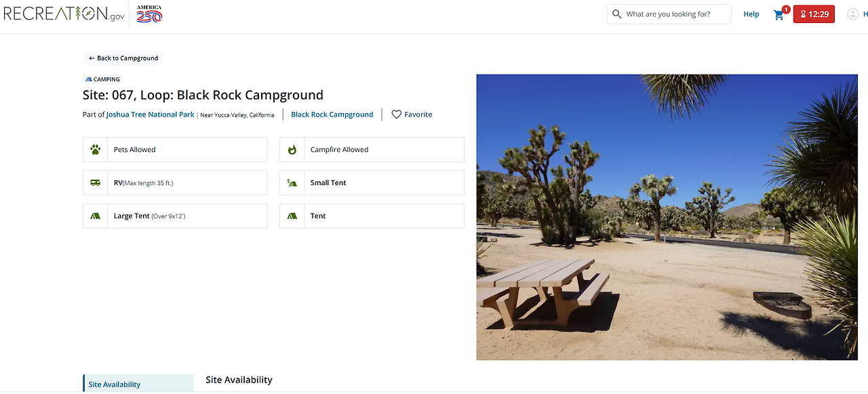Open the shopping cart icon
Viewport: 868px width, 394px height.
779,14
